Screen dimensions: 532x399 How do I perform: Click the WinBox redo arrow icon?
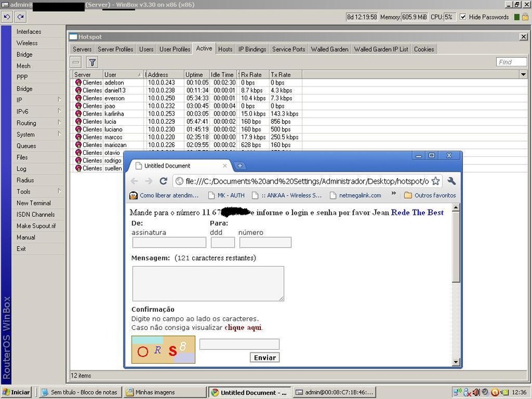pyautogui.click(x=21, y=16)
